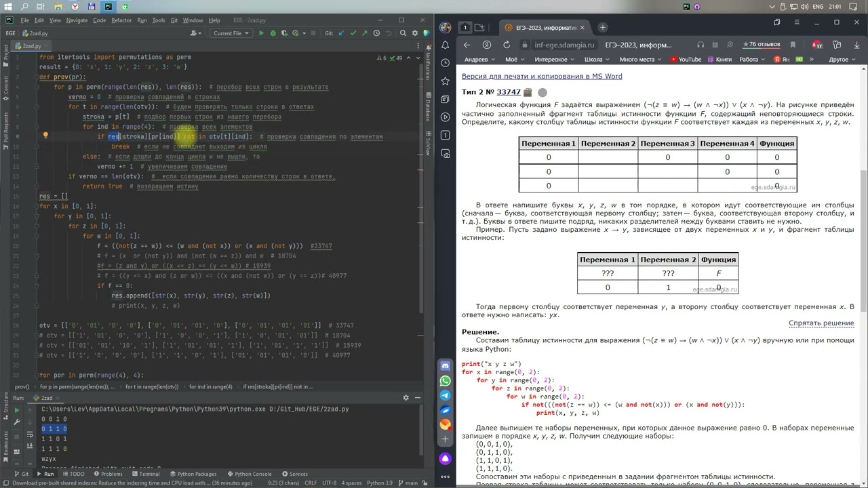This screenshot has height=488, width=868.
Task: Rerun 2zad in Run panel
Action: tap(17, 410)
